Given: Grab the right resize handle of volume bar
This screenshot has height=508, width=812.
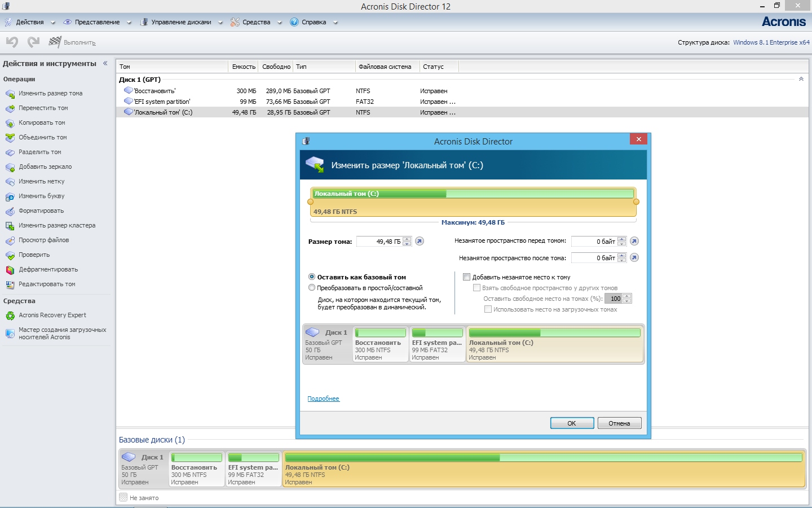Looking at the screenshot, I should pos(637,202).
